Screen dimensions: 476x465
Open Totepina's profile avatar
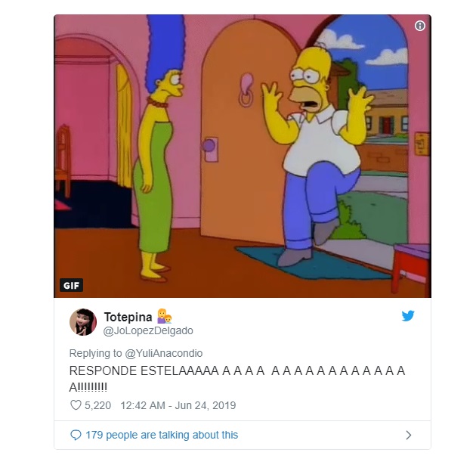click(x=83, y=322)
